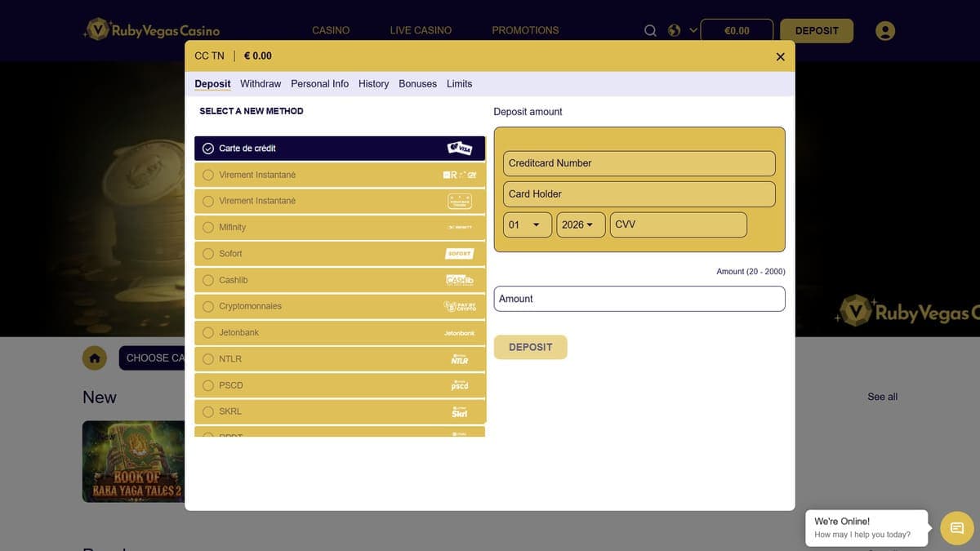Open the live chat bubble icon

(957, 528)
